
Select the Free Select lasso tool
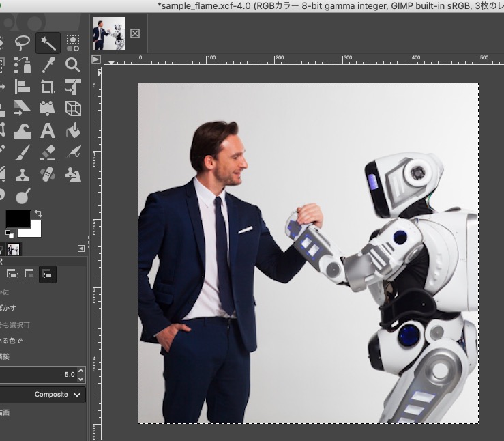click(x=23, y=43)
